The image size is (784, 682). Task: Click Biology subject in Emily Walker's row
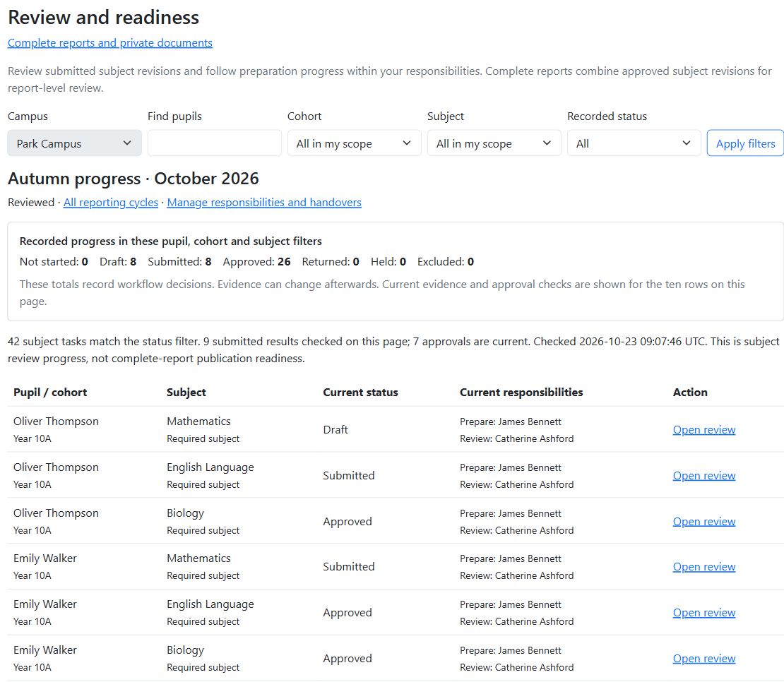pyautogui.click(x=186, y=650)
